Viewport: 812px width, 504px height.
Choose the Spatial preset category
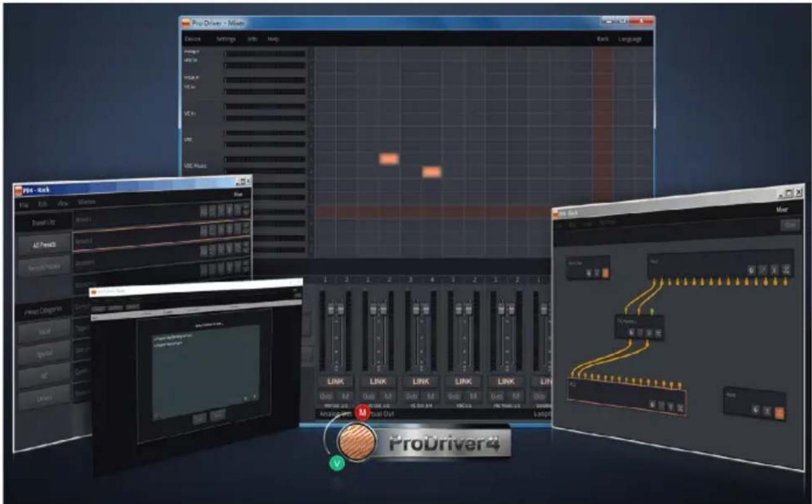tap(45, 352)
